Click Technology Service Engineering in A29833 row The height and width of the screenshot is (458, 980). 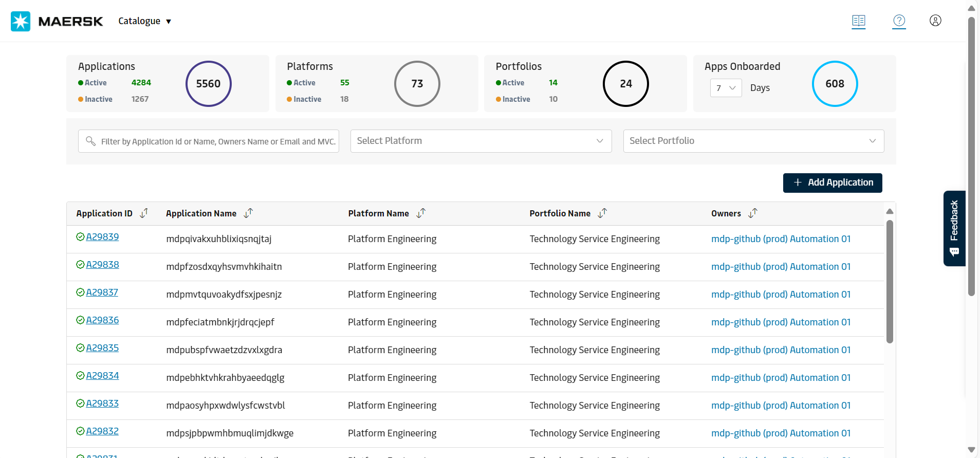pos(595,406)
